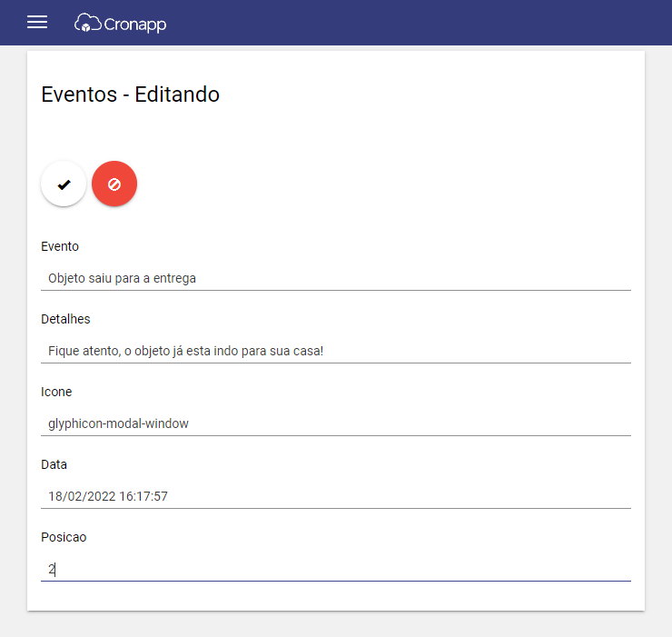The image size is (672, 637).
Task: Click the Evento field label
Action: pyautogui.click(x=60, y=246)
